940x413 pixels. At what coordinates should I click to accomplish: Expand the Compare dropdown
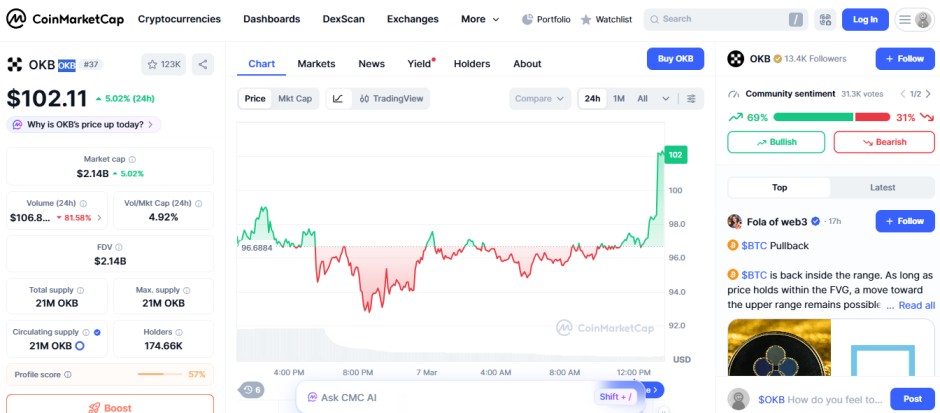click(540, 98)
